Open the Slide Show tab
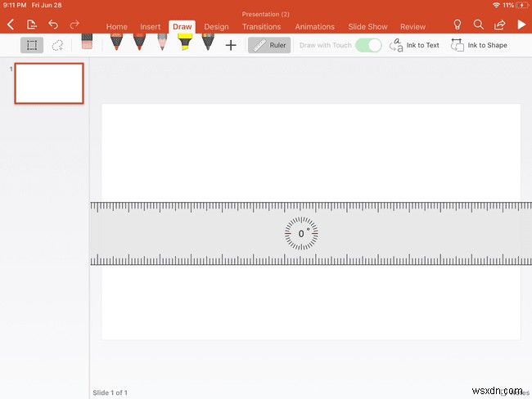 367,26
